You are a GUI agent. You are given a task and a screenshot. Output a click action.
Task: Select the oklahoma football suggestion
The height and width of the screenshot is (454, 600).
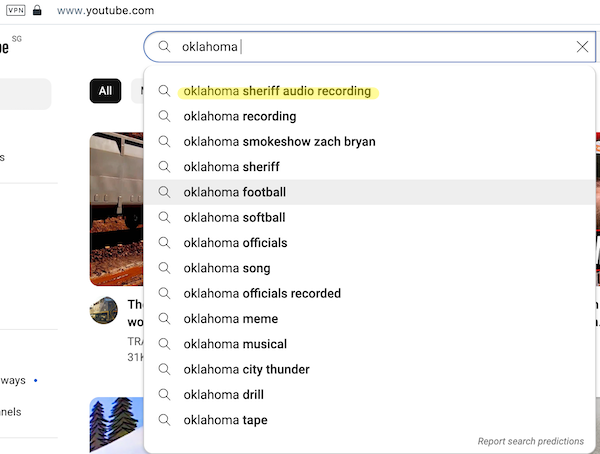pos(369,192)
